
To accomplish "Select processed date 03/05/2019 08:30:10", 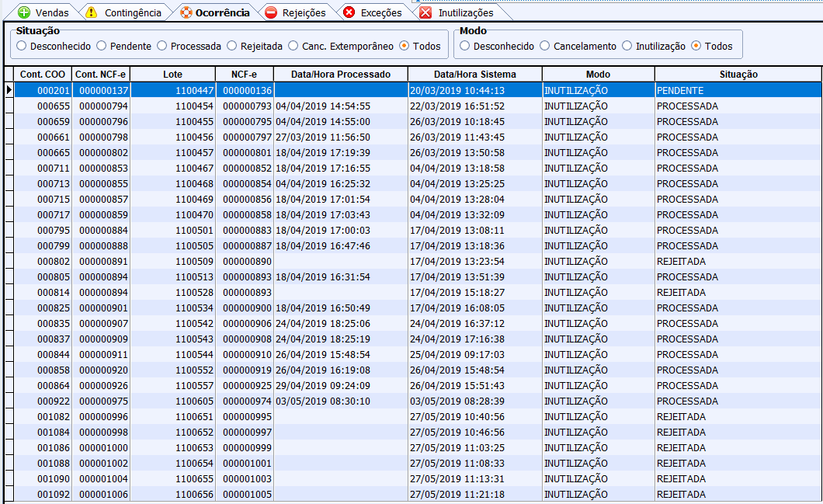I will pos(341,401).
